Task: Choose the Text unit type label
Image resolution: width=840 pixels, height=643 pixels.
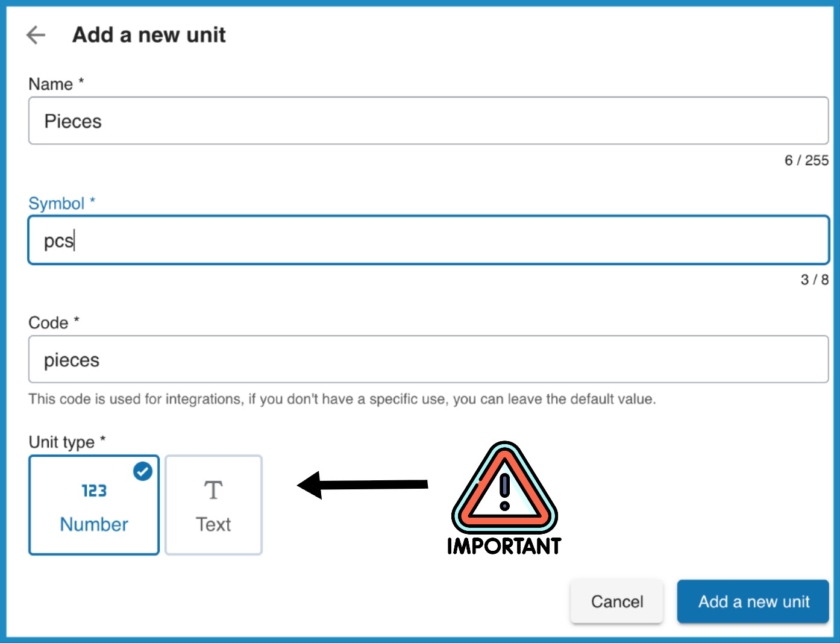Action: point(213,524)
